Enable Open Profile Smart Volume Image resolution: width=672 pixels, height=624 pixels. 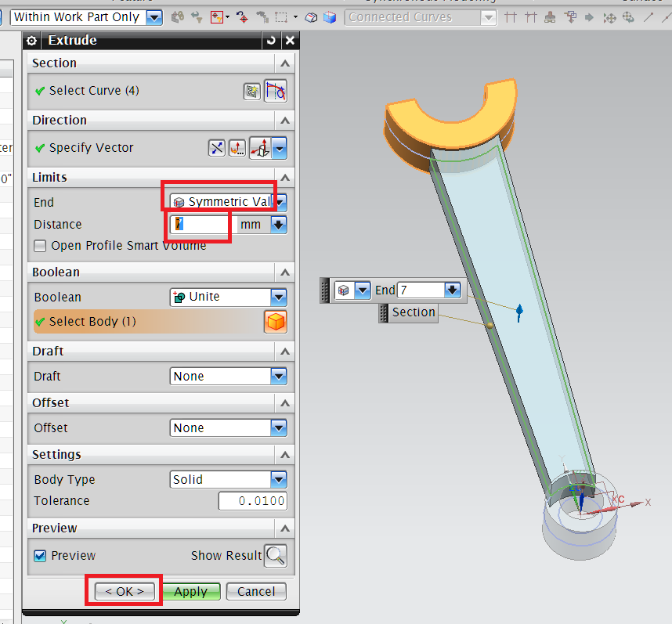pyautogui.click(x=40, y=246)
